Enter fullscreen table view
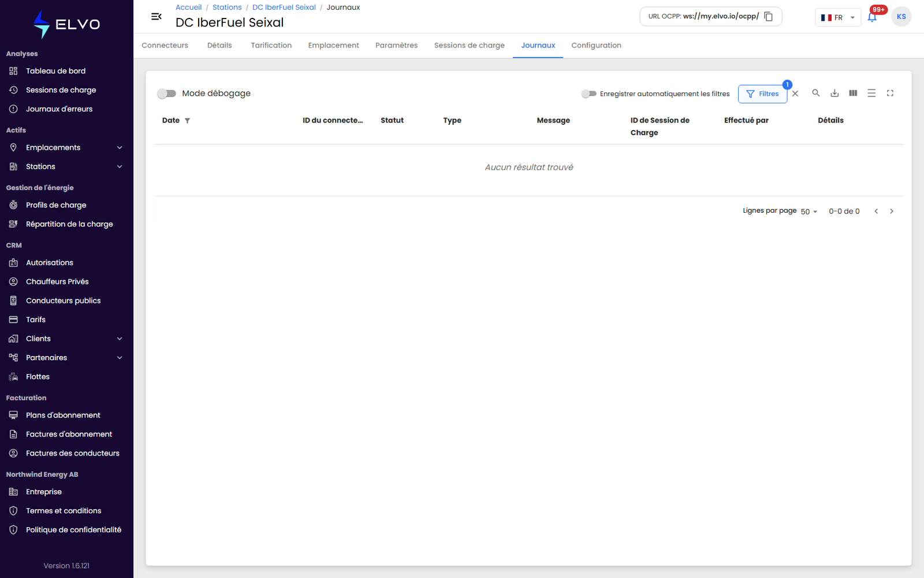This screenshot has height=578, width=924. point(890,93)
